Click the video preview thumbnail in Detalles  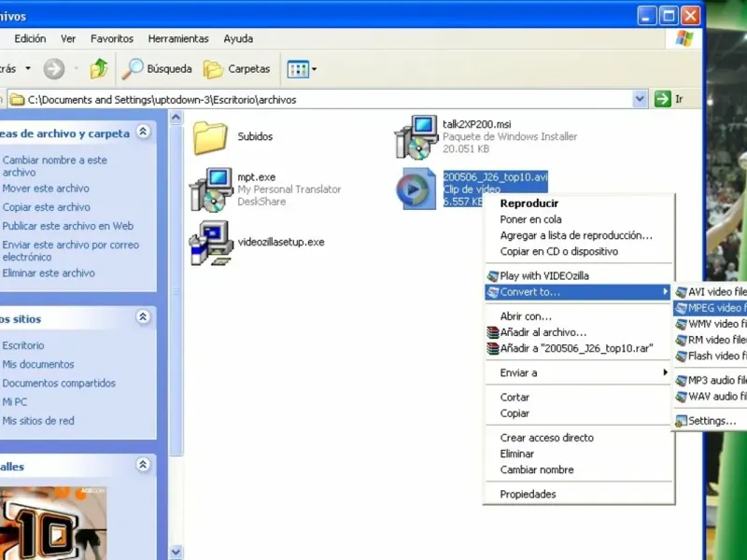53,523
